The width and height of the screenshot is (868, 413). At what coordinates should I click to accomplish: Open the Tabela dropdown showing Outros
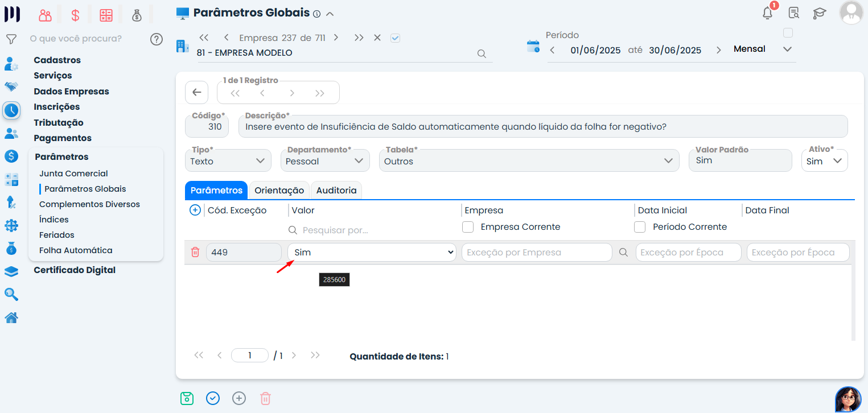529,161
